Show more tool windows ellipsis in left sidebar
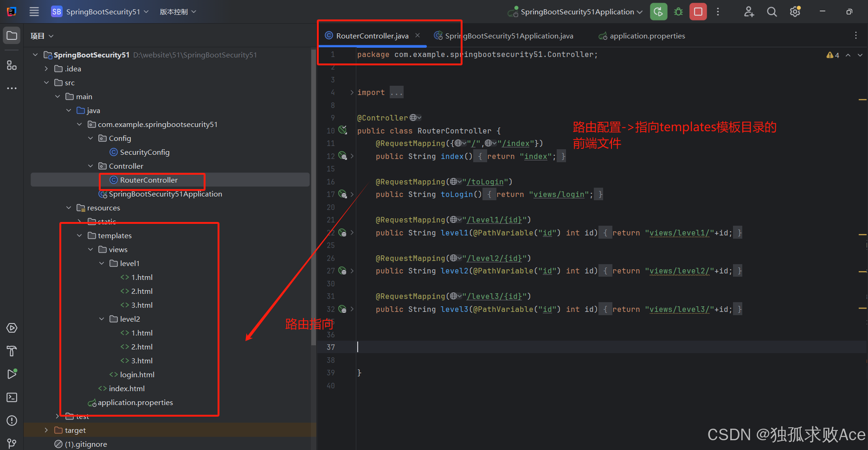Screen dimensions: 868x450 click(12, 88)
